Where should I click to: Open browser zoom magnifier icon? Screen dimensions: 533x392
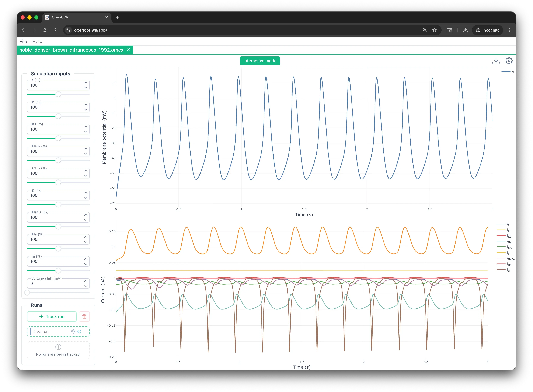point(425,30)
